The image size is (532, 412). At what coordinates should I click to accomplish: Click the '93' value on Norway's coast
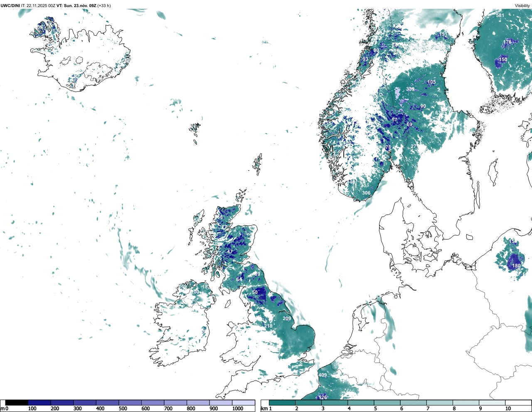click(365, 59)
